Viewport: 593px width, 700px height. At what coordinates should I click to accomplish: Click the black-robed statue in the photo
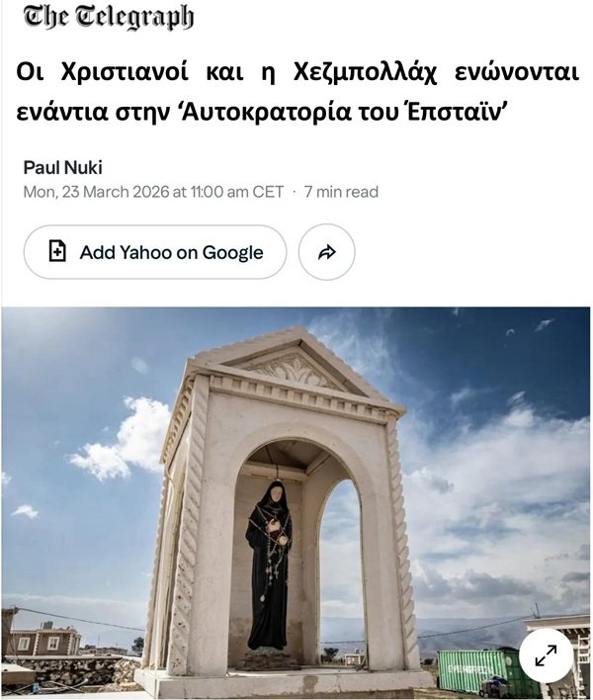[270, 565]
